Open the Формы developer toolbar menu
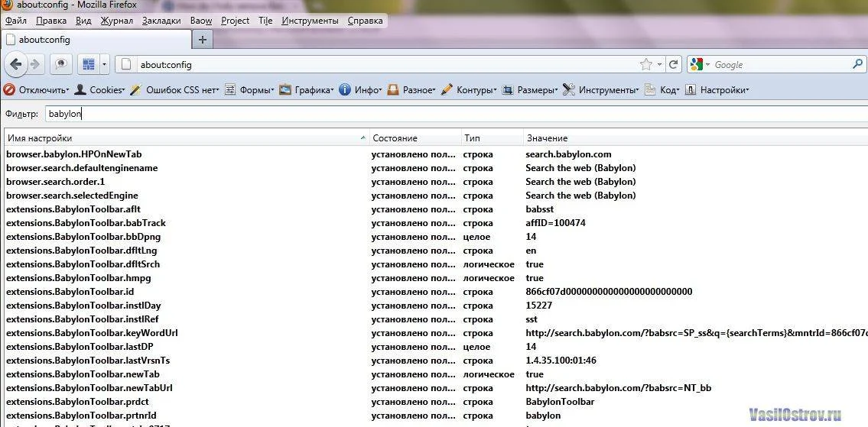 pos(249,89)
